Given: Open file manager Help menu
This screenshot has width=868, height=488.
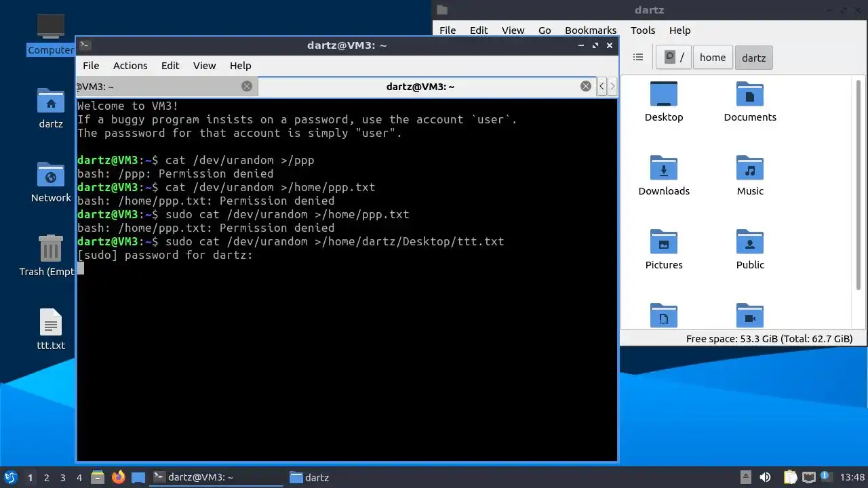Looking at the screenshot, I should 679,30.
